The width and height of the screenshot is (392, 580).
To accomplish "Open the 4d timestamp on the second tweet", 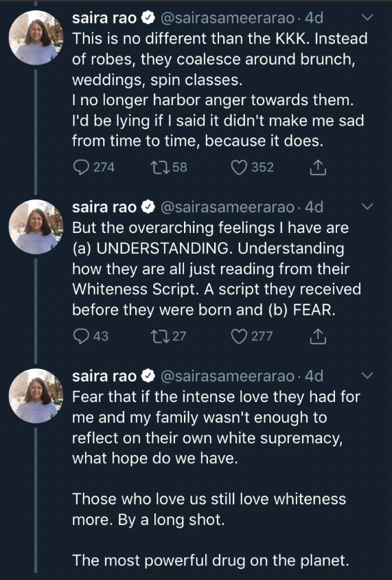I will pos(314,207).
